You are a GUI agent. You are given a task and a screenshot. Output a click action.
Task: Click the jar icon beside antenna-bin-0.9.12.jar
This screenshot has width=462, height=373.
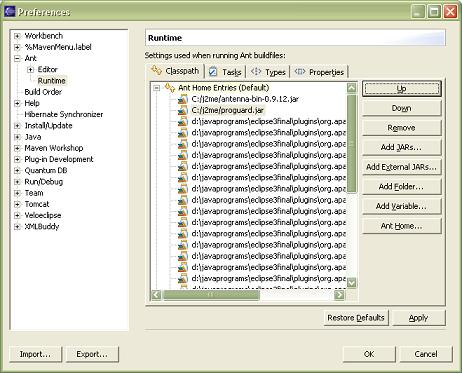(x=182, y=99)
